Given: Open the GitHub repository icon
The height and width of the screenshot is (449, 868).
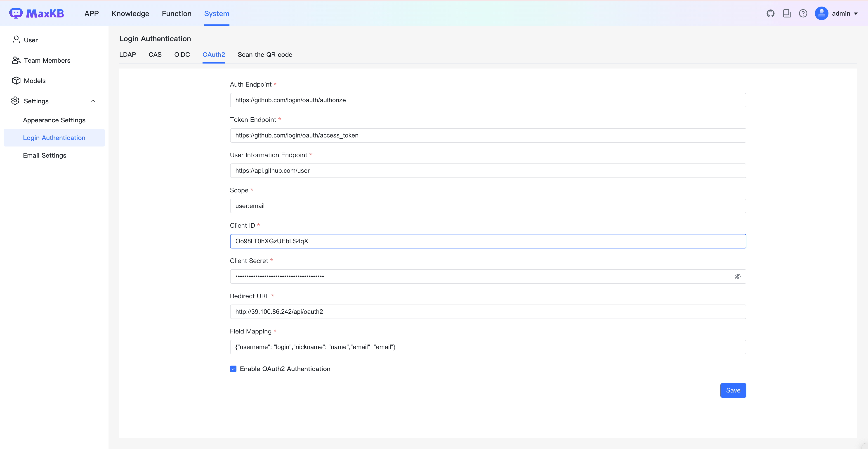Looking at the screenshot, I should [770, 14].
